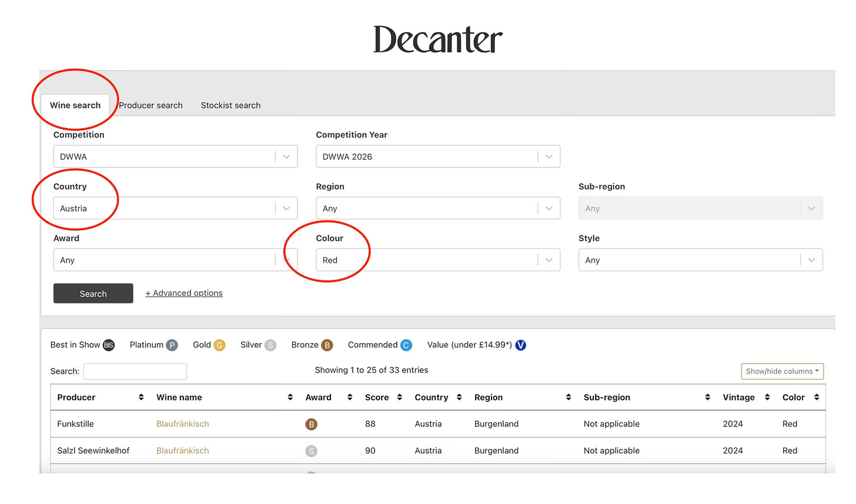
Task: Select the Wine search tab
Action: coord(75,106)
